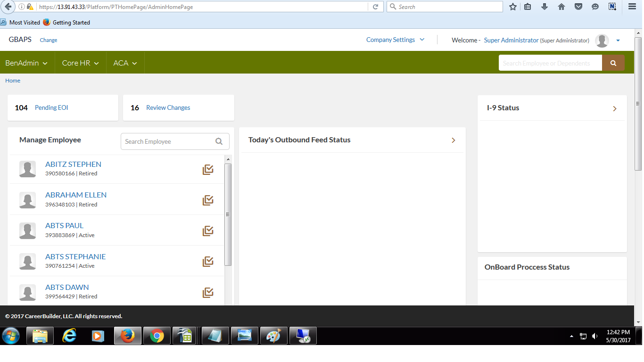The height and width of the screenshot is (362, 644).
Task: Expand the Core HR menu
Action: (80, 63)
